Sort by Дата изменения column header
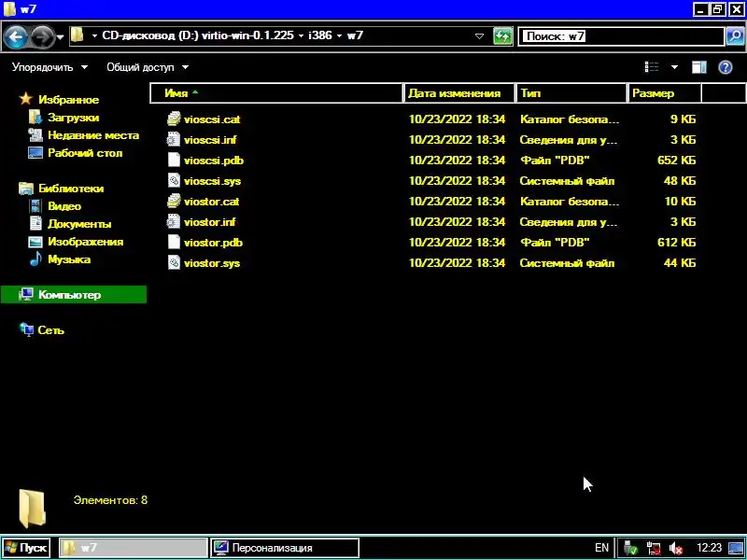The image size is (747, 560). click(x=459, y=93)
